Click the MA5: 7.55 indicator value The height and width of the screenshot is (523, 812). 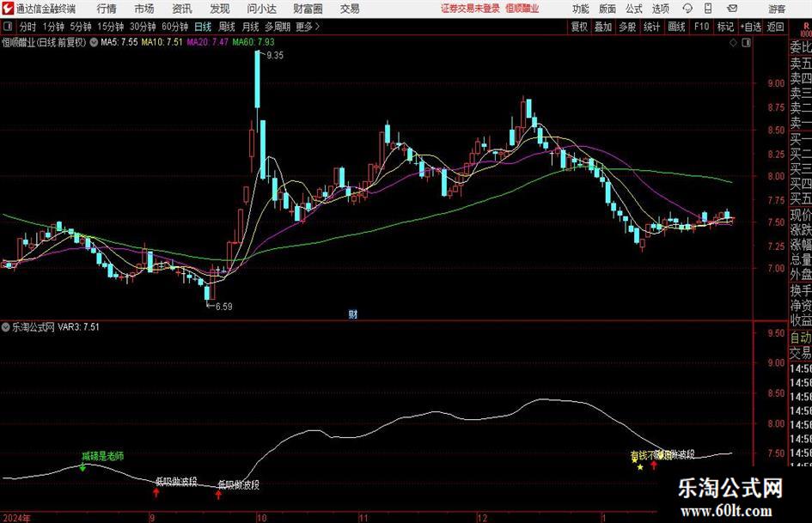119,42
